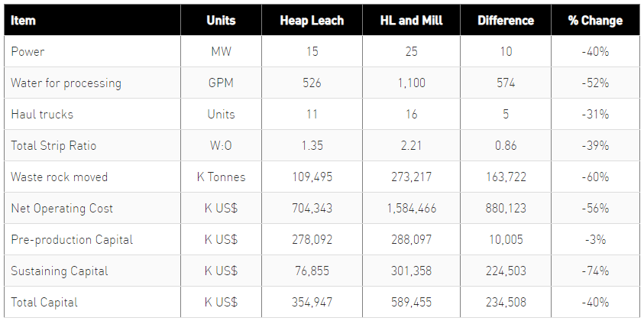This screenshot has width=644, height=321.
Task: Click the Total Capital row label
Action: coord(44,302)
